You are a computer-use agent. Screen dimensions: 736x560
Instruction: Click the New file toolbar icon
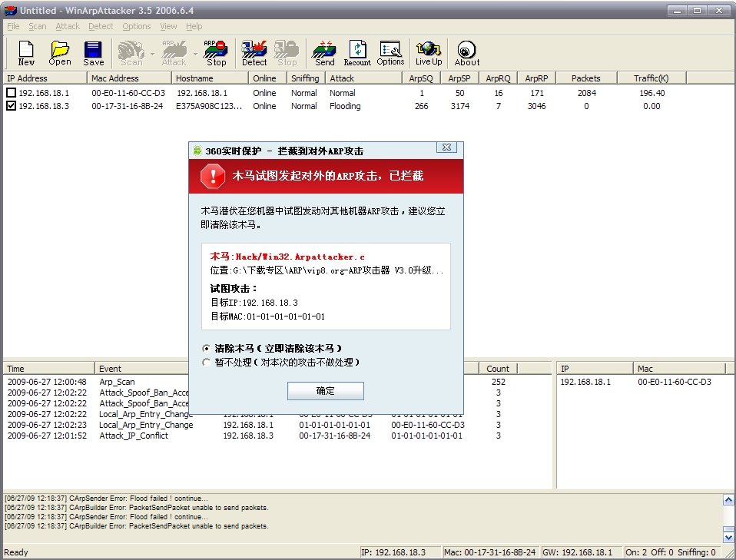[x=26, y=53]
